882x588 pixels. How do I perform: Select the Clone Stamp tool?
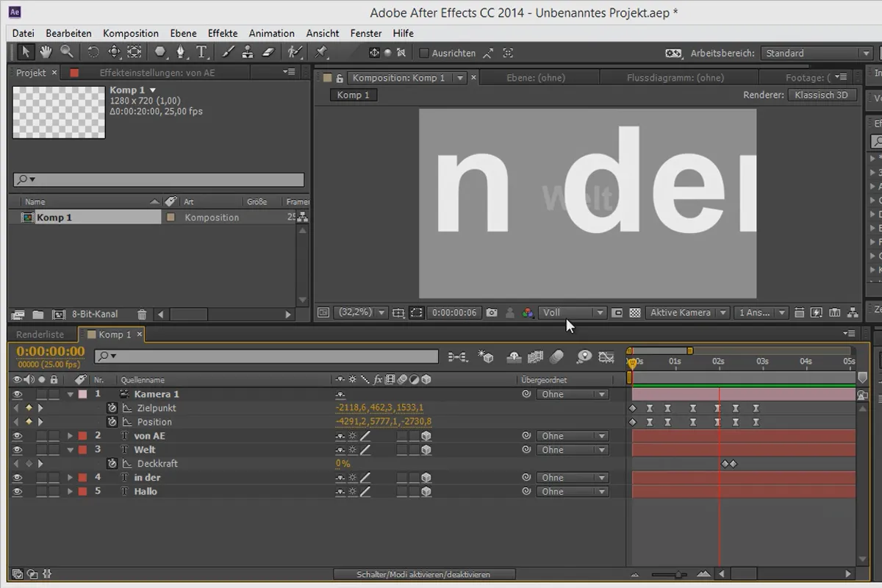(248, 52)
